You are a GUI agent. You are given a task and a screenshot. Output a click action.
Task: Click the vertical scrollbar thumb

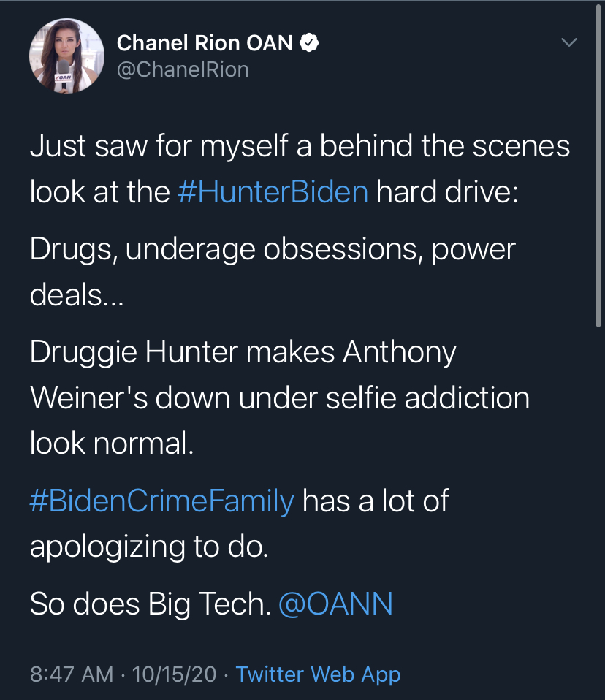pyautogui.click(x=598, y=166)
